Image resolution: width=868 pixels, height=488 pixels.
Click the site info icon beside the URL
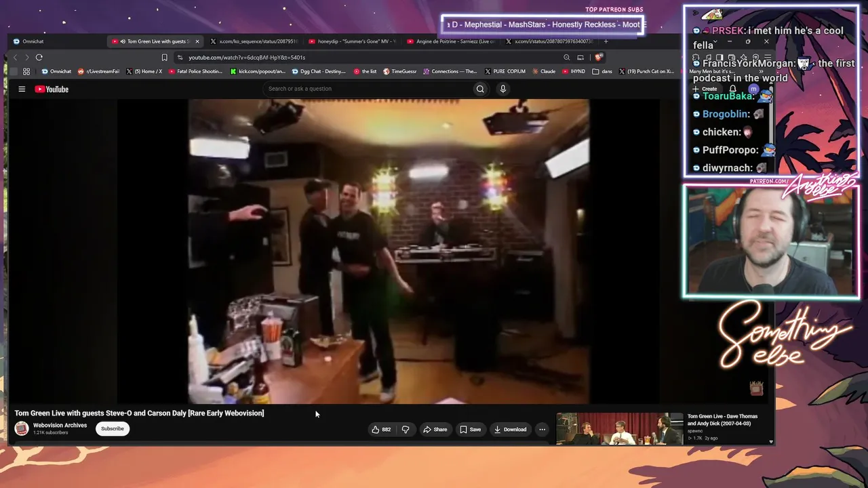point(182,58)
